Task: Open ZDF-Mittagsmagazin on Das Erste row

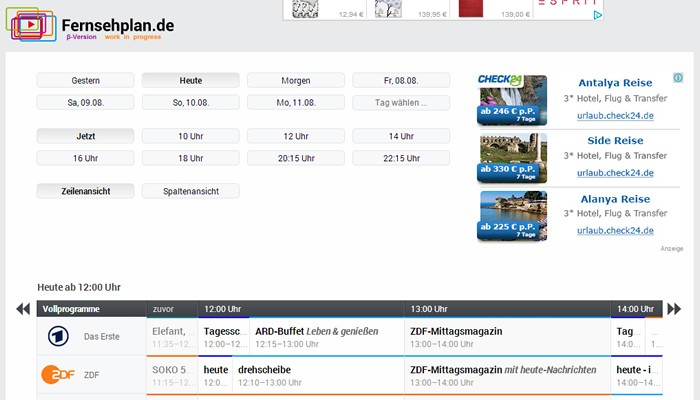Action: [x=508, y=337]
